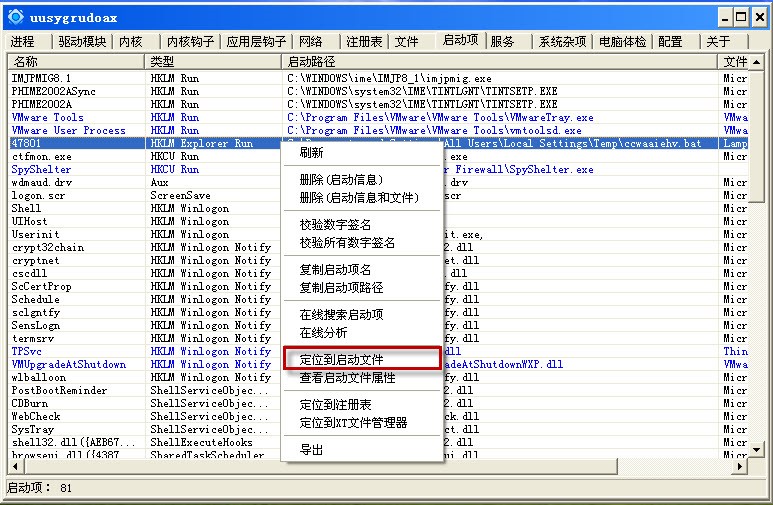Select the wdmaud.drv row
This screenshot has width=773, height=505.
tap(379, 182)
